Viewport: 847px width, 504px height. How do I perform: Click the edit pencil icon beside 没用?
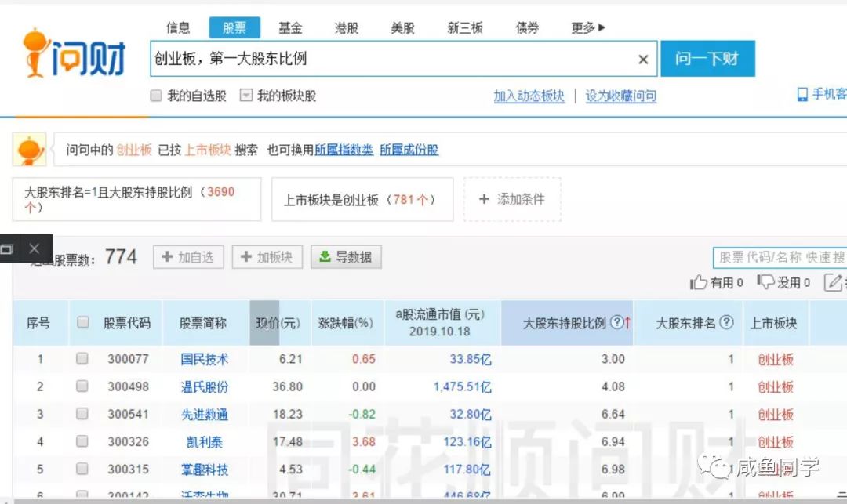click(832, 281)
